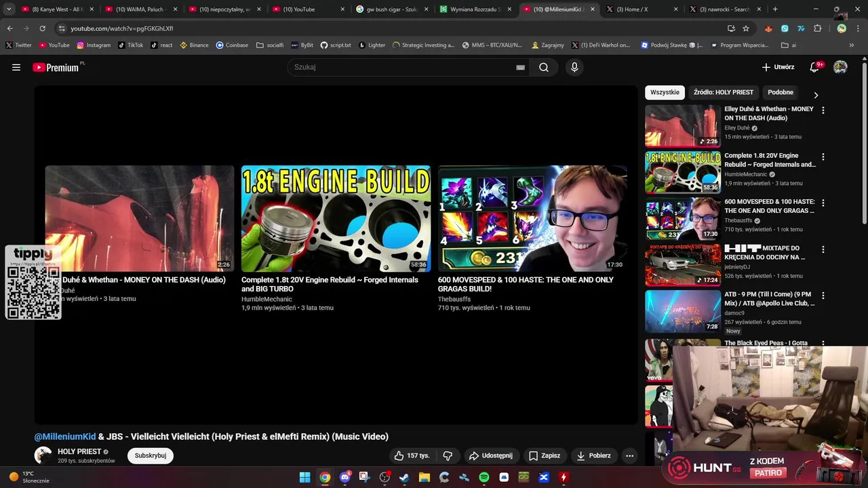Switch to the Kanye West browser tab
This screenshot has width=868, height=488.
click(x=58, y=9)
